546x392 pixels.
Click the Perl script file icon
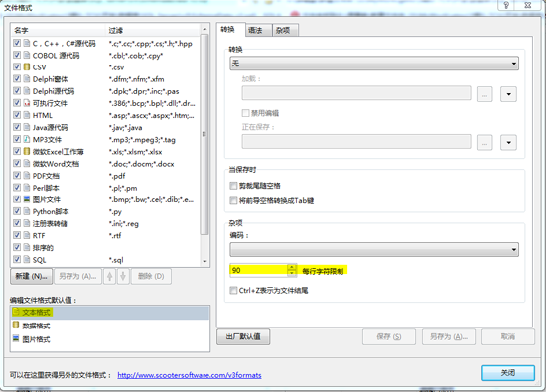point(27,188)
